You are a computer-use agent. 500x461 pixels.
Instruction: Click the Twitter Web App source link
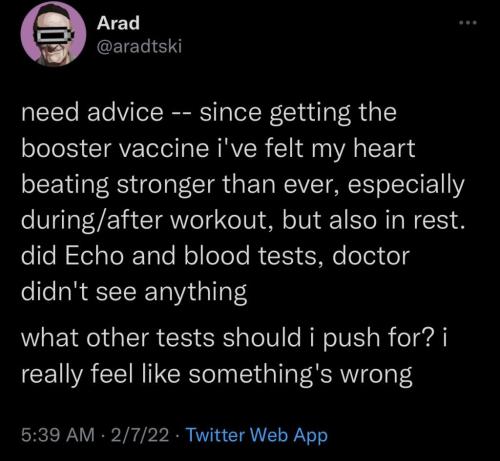[257, 435]
